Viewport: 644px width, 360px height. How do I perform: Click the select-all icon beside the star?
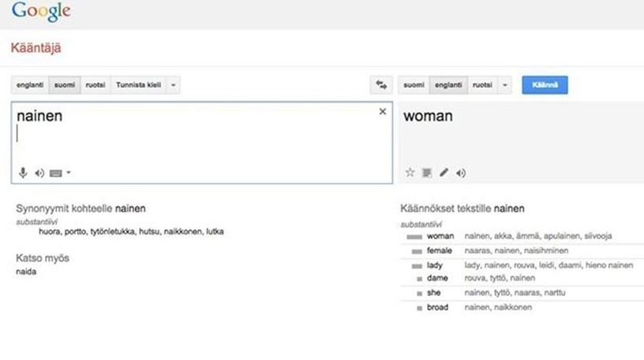427,173
